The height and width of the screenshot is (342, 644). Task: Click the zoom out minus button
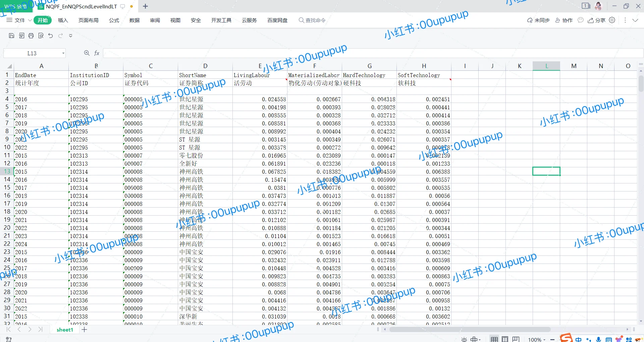pos(552,339)
